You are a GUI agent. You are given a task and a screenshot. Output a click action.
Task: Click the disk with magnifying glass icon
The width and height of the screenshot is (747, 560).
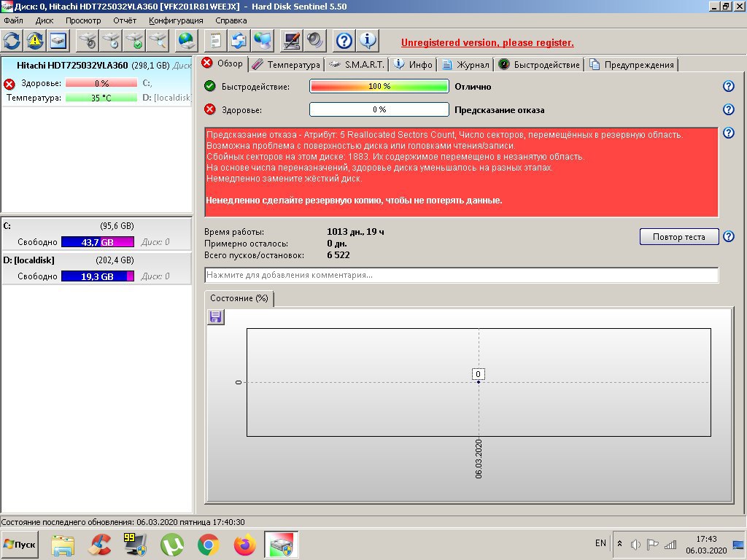coord(158,41)
